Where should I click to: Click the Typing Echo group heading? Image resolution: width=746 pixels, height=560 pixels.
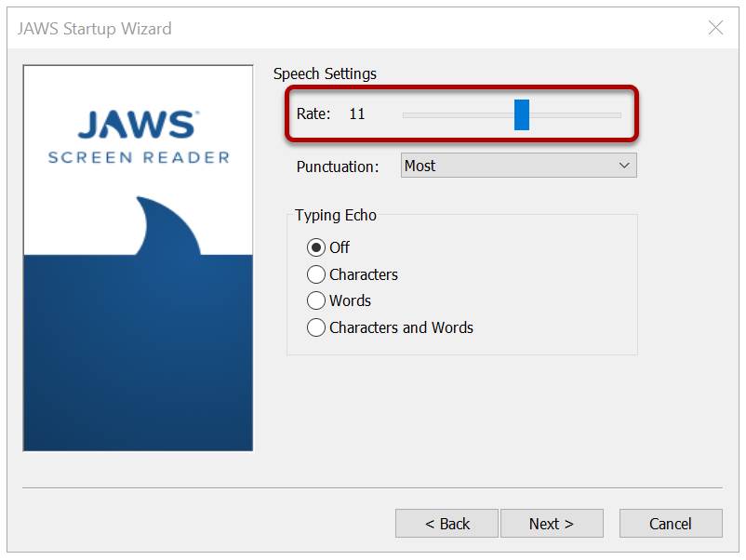tap(336, 215)
